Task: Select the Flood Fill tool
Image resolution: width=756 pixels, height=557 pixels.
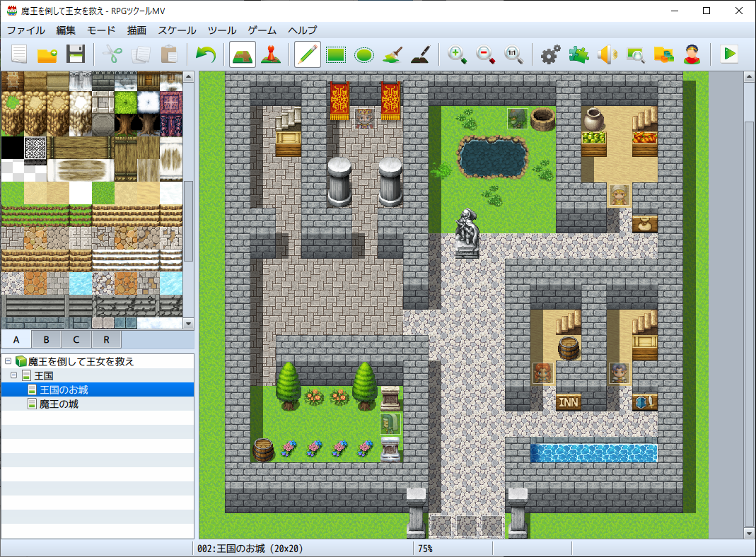Action: (x=392, y=54)
